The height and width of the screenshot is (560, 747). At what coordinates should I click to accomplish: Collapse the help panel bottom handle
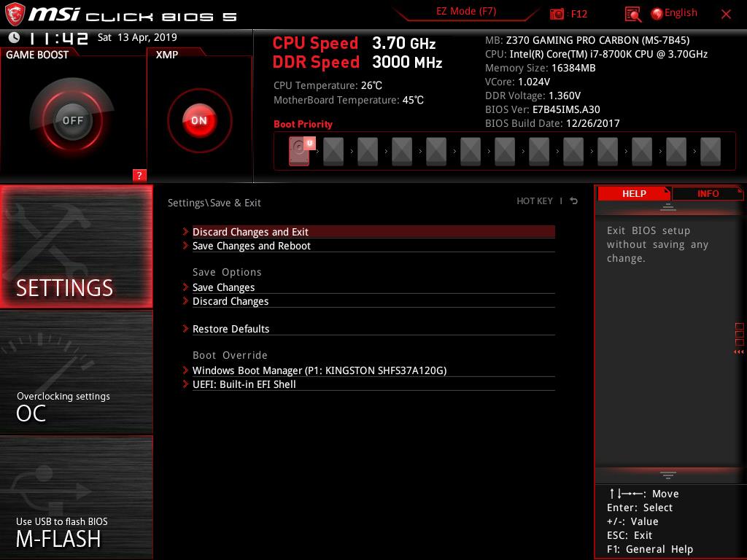point(668,475)
